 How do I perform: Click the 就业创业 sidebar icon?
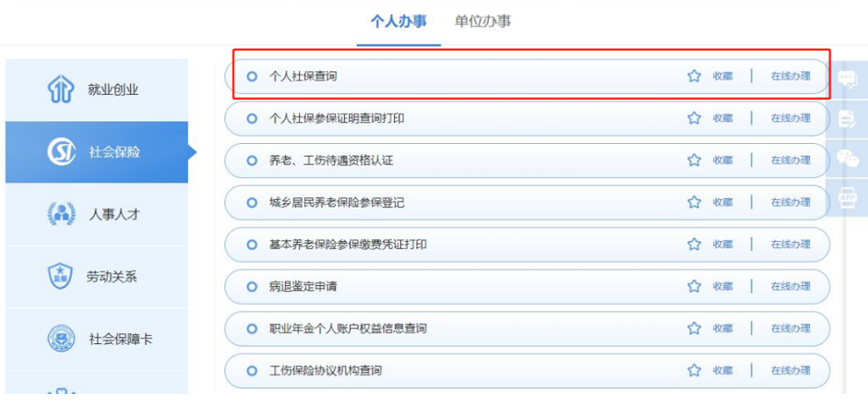coord(59,90)
